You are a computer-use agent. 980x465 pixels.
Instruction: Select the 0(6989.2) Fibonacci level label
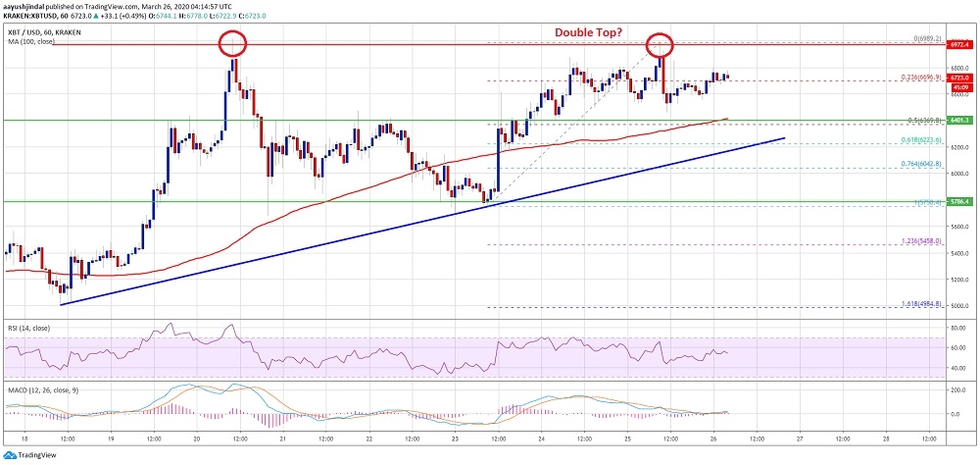coord(927,39)
